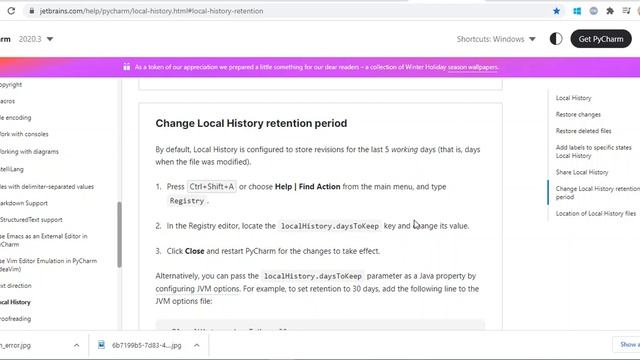The image size is (640, 360).
Task: Open the n_error.jpg download
Action: click(x=16, y=345)
